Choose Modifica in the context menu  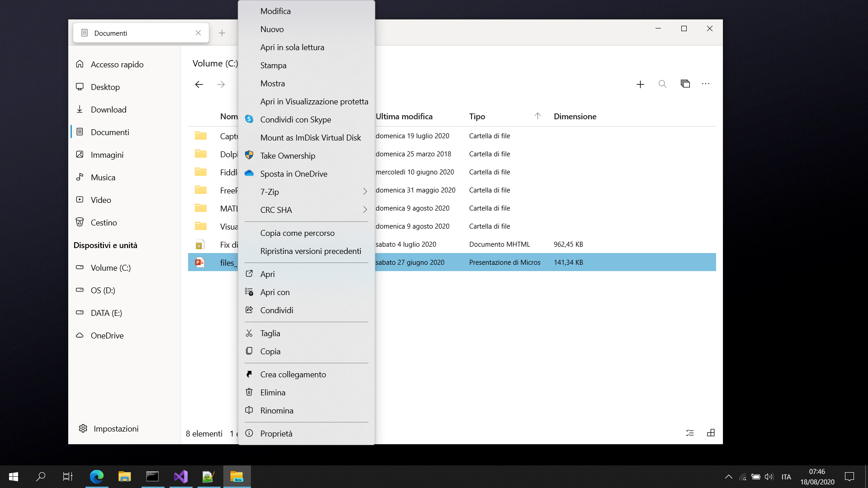point(307,11)
